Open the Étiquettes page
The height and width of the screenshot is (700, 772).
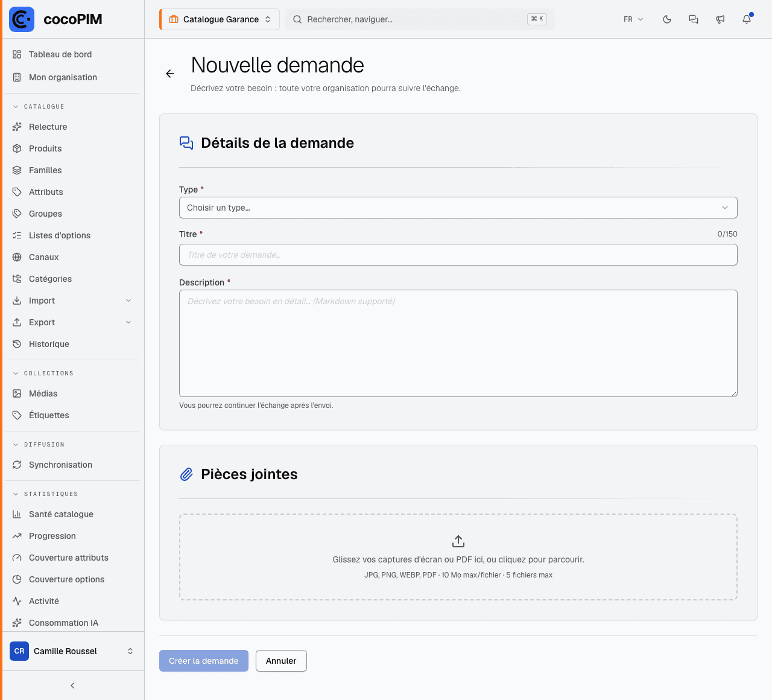click(x=72, y=415)
